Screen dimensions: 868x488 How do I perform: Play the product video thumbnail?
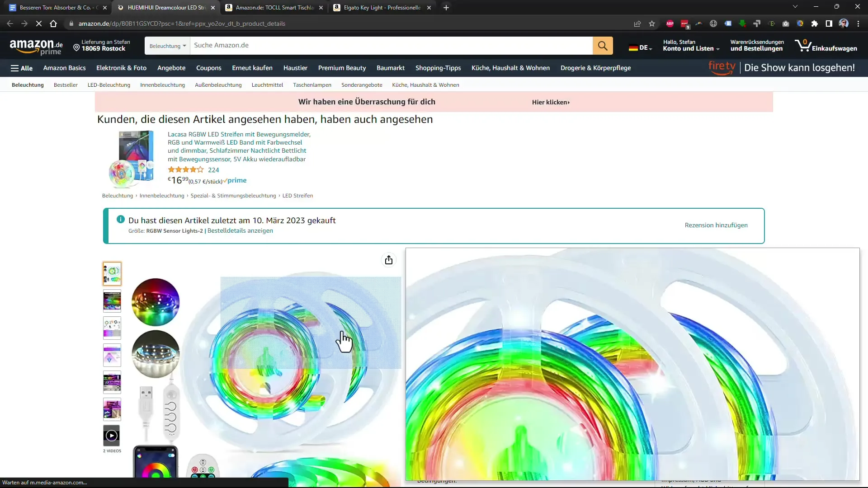tap(112, 436)
